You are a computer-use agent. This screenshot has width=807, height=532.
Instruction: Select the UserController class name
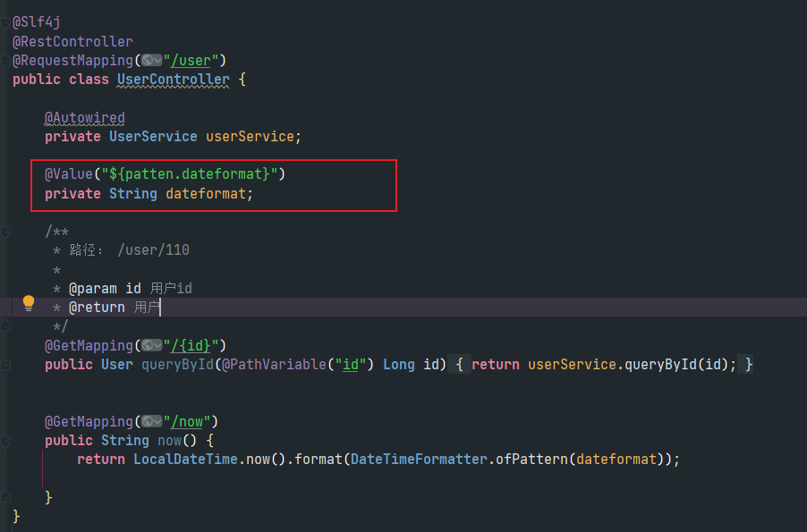173,80
